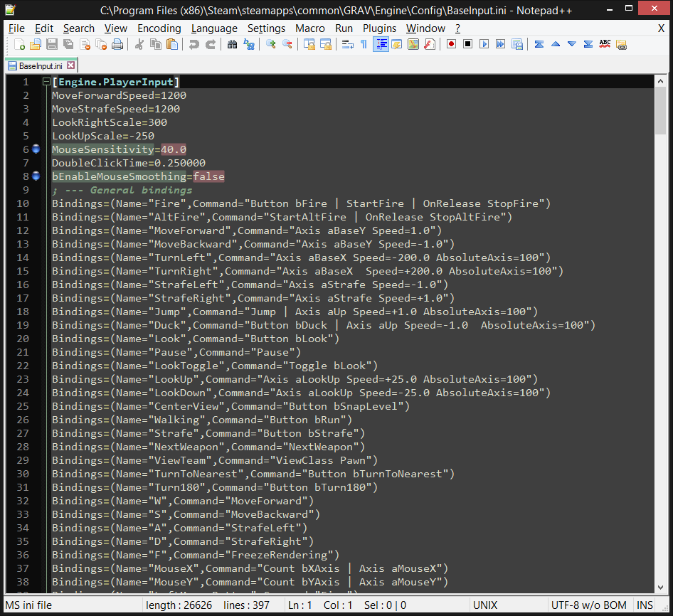Screen dimensions: 673x616
Task: Click UTF-8 w/o BOM in status bar
Action: coord(589,605)
